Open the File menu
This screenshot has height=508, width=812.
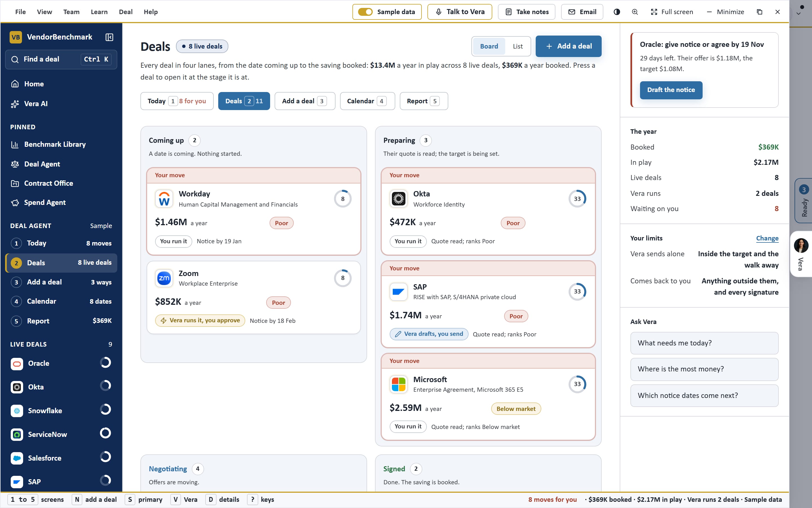21,12
